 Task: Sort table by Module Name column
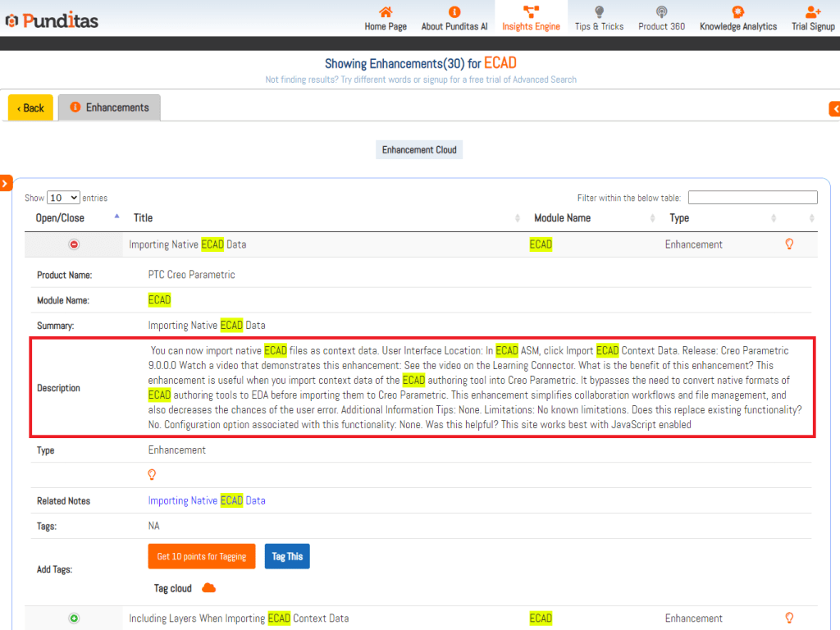tap(562, 218)
